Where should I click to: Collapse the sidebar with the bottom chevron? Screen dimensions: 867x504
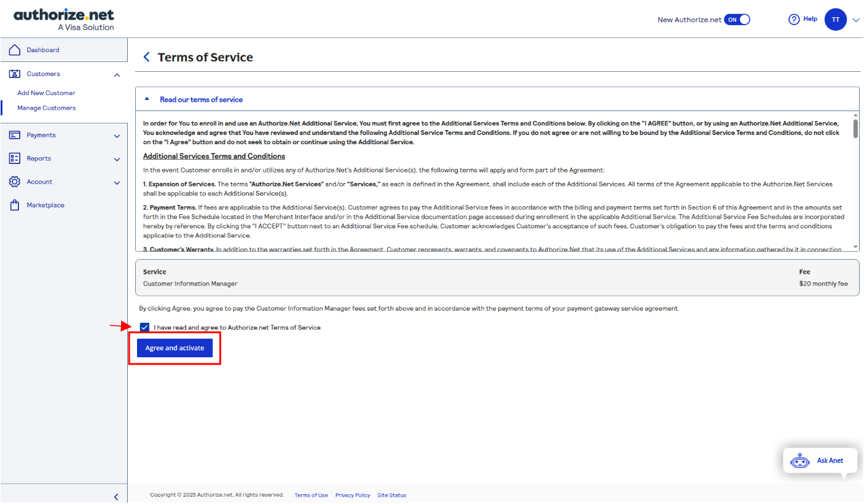tap(117, 497)
